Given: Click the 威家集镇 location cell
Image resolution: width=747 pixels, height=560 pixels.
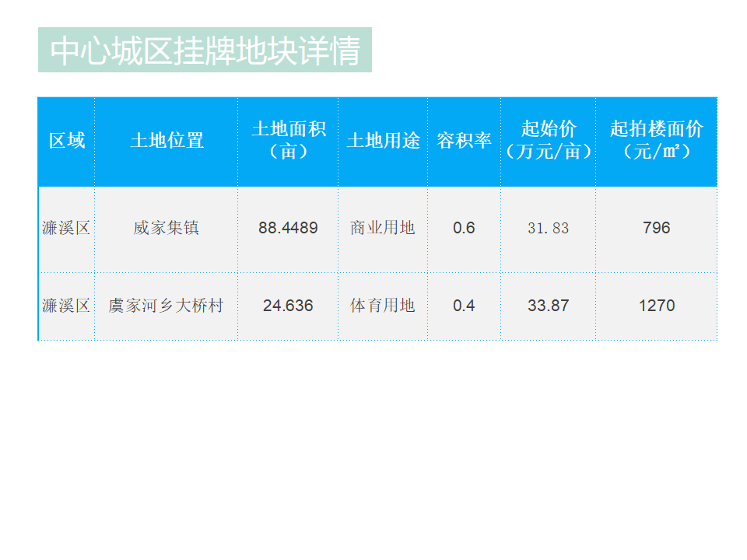Looking at the screenshot, I should click(166, 228).
